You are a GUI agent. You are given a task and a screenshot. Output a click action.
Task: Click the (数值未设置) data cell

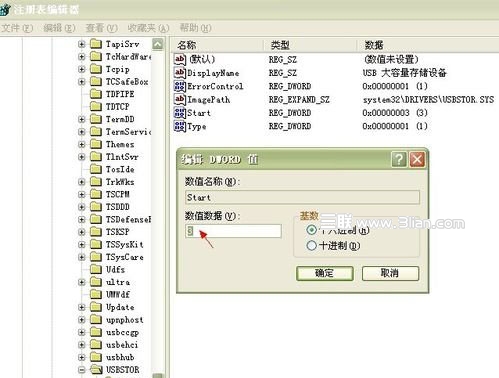[x=391, y=60]
